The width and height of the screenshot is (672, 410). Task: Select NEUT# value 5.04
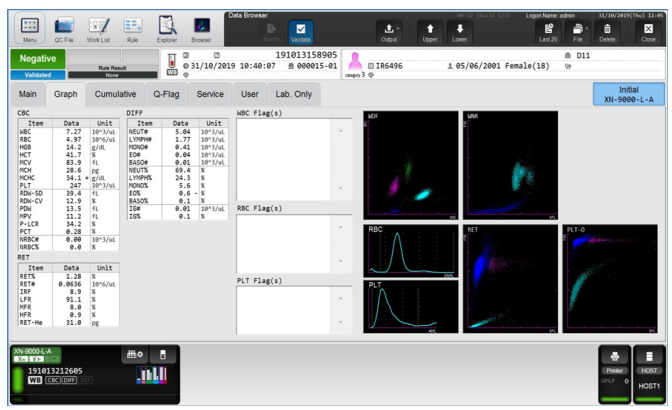pyautogui.click(x=183, y=132)
